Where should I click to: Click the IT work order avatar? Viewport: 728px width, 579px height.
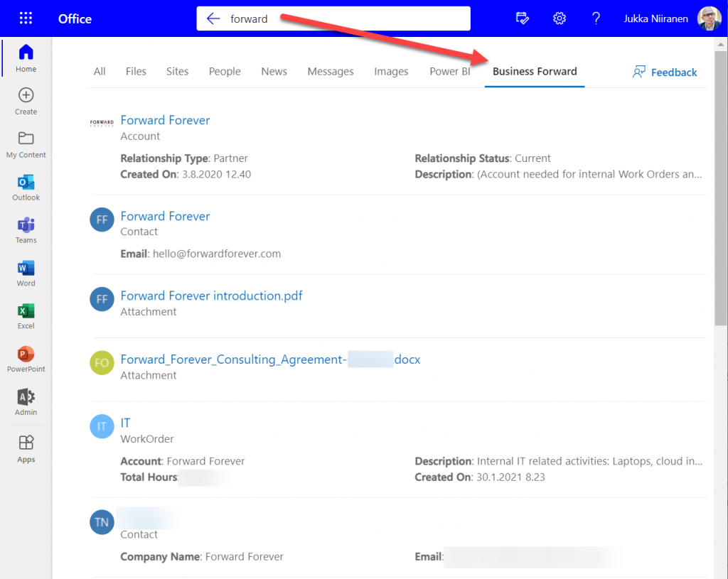[x=102, y=426]
